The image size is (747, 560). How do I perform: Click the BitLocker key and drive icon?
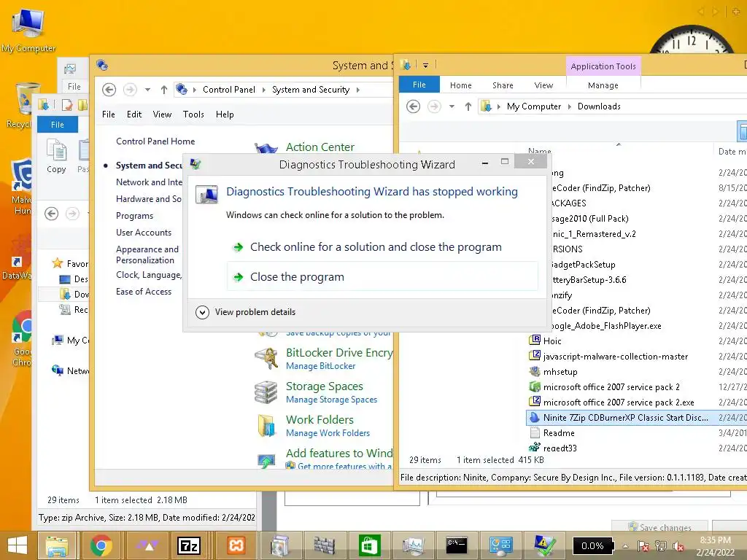pyautogui.click(x=266, y=359)
